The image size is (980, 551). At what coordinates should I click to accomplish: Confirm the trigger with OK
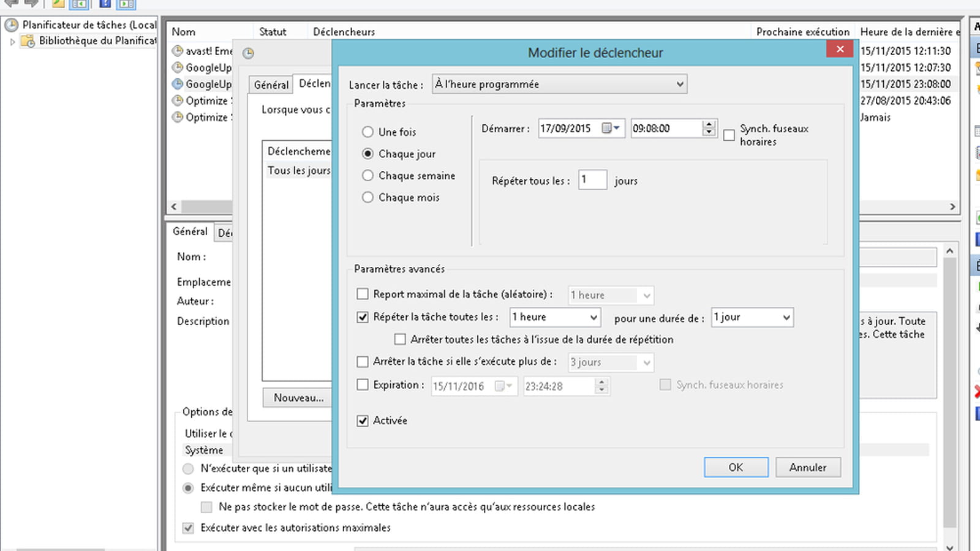736,467
